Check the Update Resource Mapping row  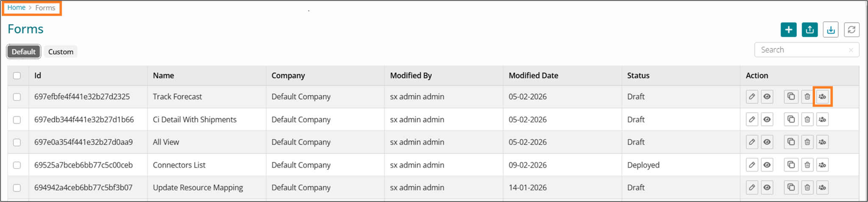point(17,188)
